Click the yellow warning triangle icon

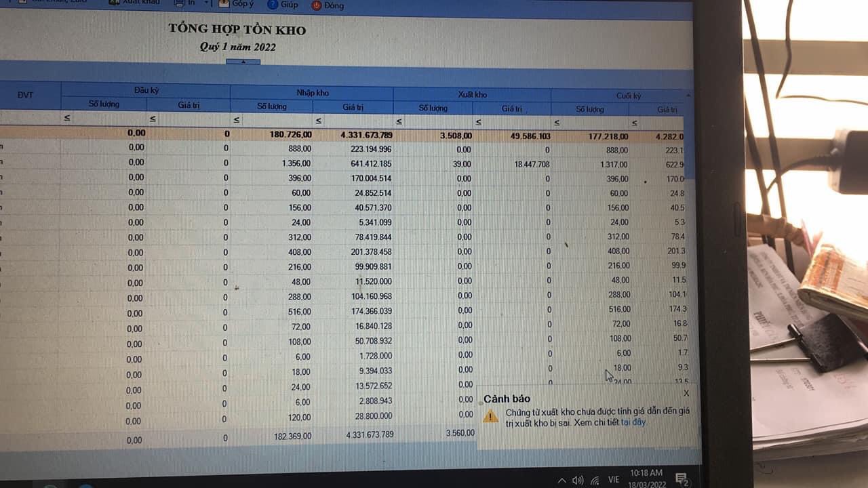(490, 415)
